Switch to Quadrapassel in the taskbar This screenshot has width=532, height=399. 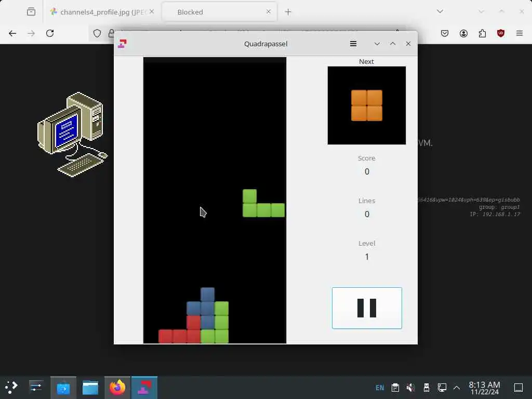click(x=144, y=388)
